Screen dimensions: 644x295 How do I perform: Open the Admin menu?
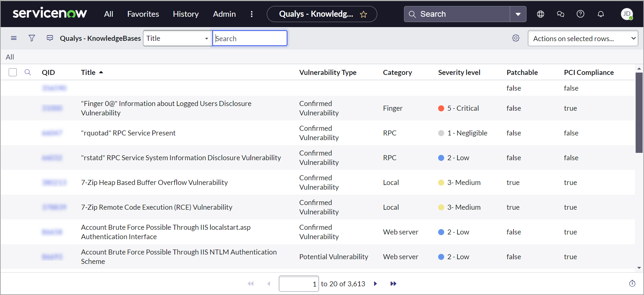[x=224, y=14]
